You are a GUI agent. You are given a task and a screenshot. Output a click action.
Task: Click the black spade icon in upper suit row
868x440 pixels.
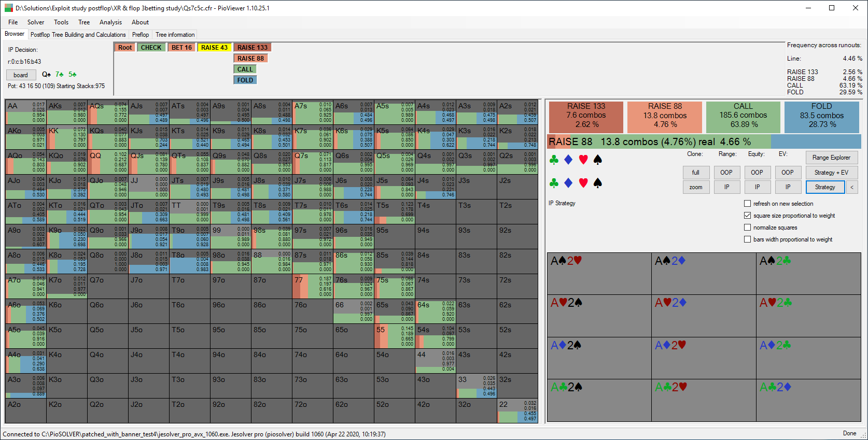click(598, 160)
